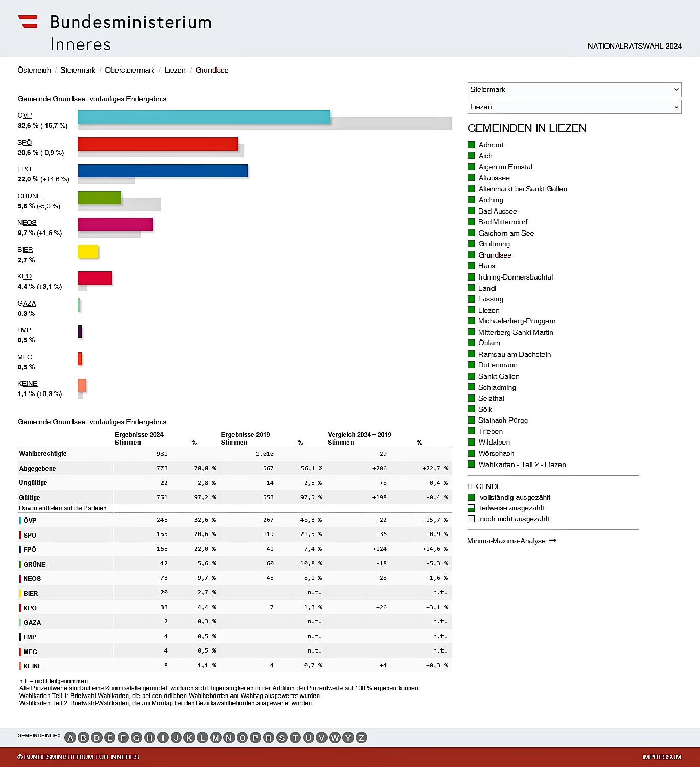700x767 pixels.
Task: Open the Bad Aussee municipality link
Action: 497,211
